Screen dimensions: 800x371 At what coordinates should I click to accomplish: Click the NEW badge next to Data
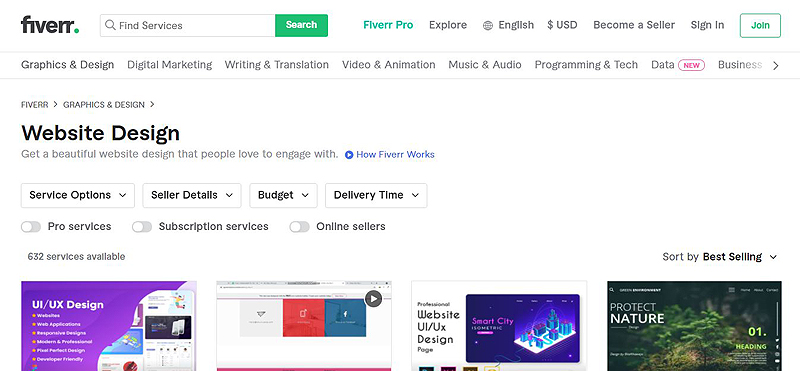pyautogui.click(x=691, y=65)
